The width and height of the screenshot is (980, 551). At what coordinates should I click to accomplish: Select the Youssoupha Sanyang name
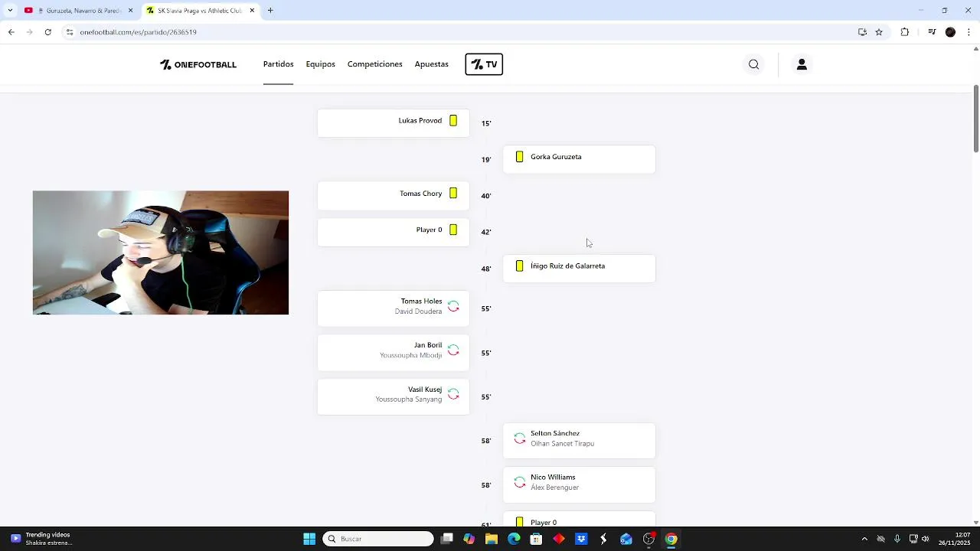[x=409, y=399]
